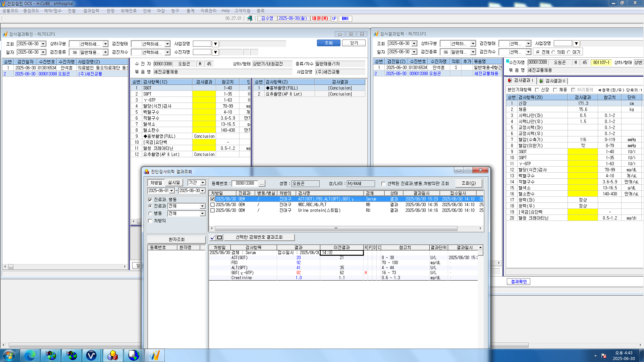
Task: Open the 통계 menu
Action: click(x=190, y=11)
